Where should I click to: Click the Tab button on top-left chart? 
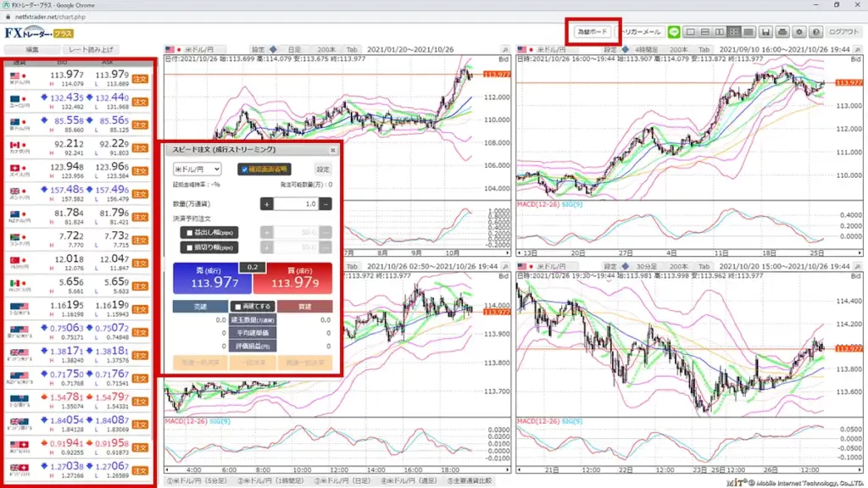click(x=352, y=49)
